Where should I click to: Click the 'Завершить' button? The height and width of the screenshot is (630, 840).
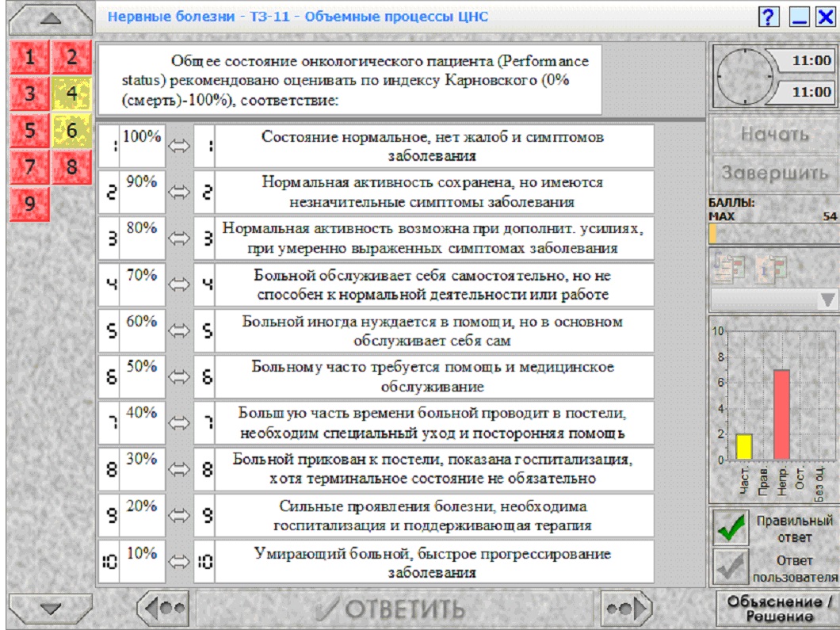tap(774, 173)
